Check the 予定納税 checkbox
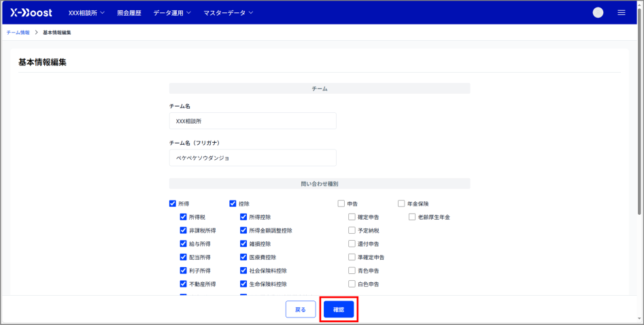 click(352, 230)
